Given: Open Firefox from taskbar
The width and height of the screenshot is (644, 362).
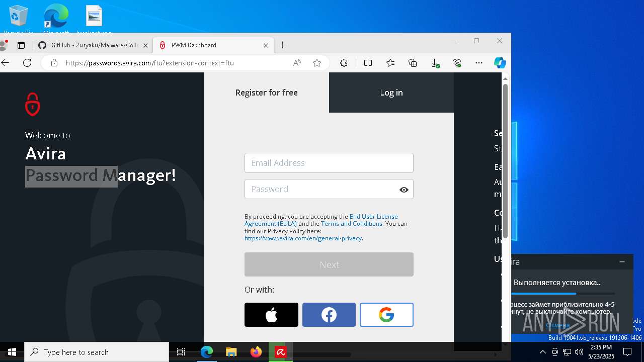Looking at the screenshot, I should coord(256,352).
